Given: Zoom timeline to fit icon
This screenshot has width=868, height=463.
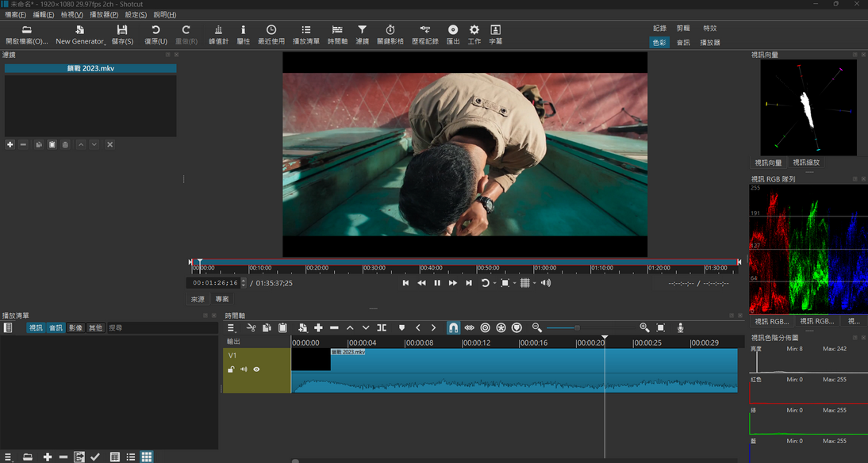Looking at the screenshot, I should (660, 328).
